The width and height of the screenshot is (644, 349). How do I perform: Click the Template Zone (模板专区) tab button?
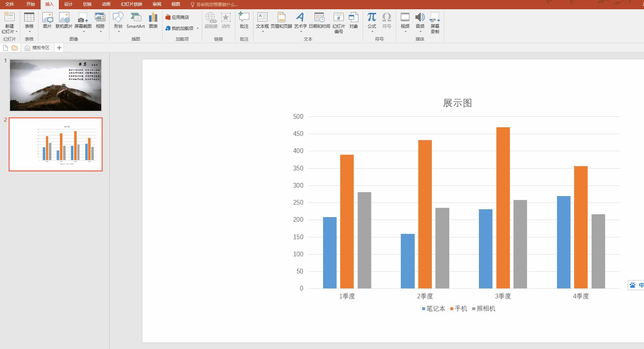pos(37,48)
